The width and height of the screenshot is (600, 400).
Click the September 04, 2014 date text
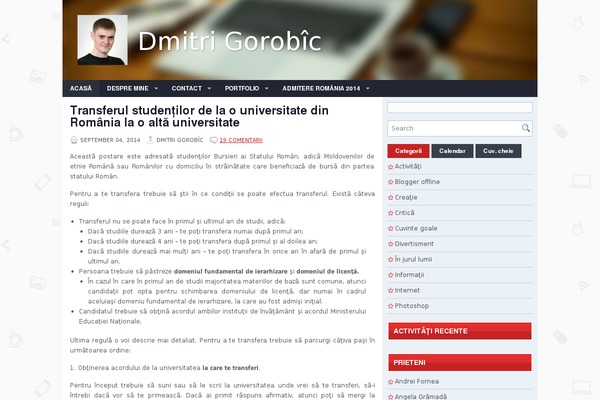click(110, 140)
